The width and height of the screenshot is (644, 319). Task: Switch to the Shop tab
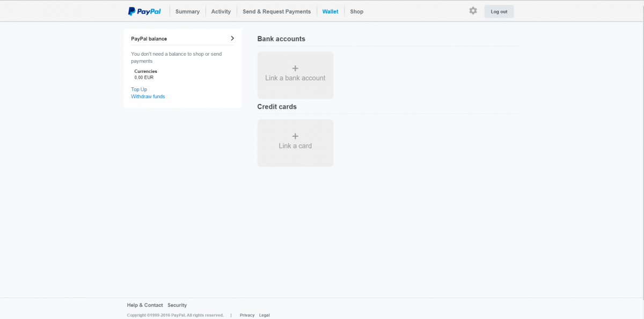pyautogui.click(x=356, y=11)
